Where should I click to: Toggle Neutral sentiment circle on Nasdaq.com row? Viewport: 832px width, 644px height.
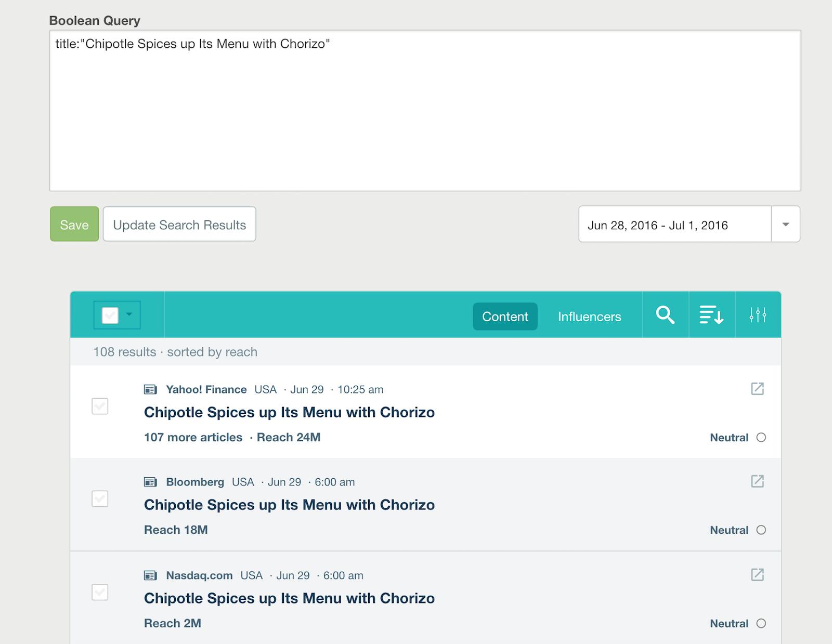[761, 624]
